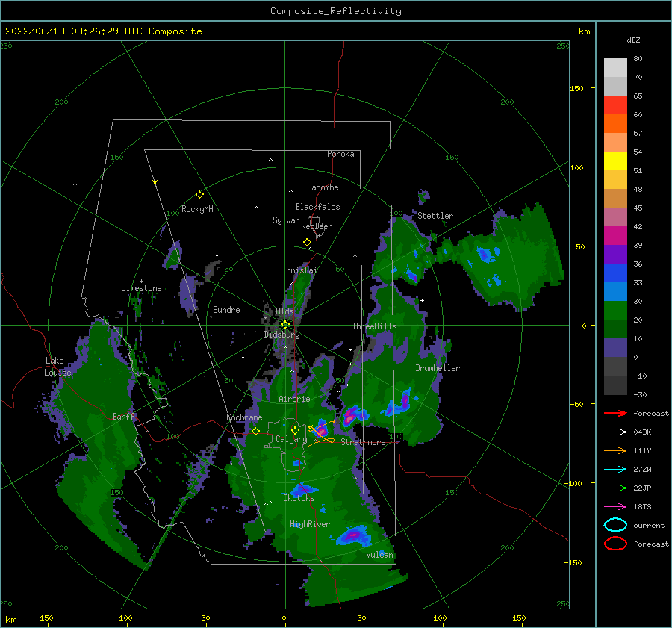Click the green 22JP arrow in legend
The width and height of the screenshot is (672, 628).
(x=616, y=488)
